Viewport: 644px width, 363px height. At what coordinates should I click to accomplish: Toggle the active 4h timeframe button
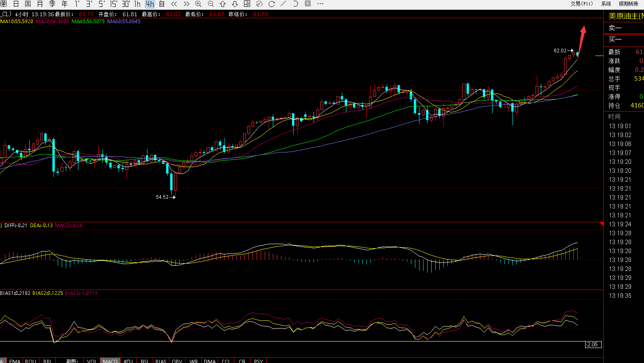point(150,4)
